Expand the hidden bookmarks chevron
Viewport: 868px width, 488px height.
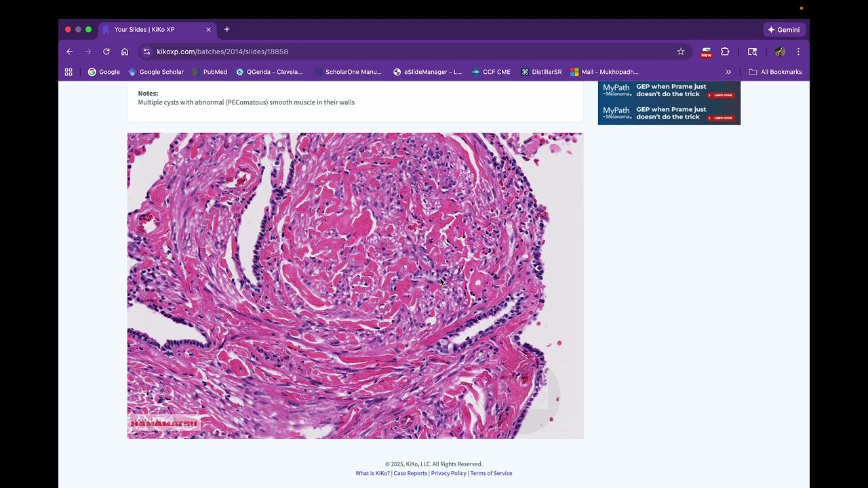728,72
